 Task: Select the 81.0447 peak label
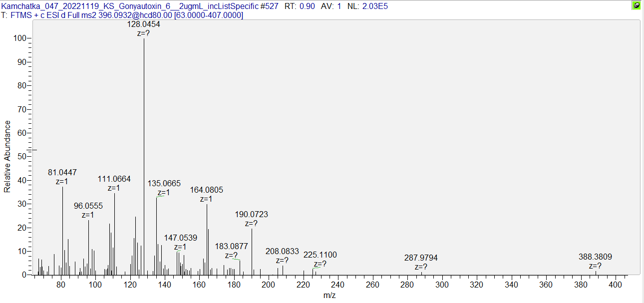coord(62,172)
